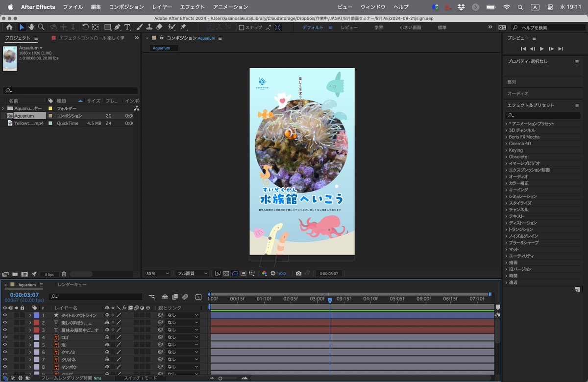The height and width of the screenshot is (382, 588).
Task: Hide the 夏休み期間中 text layer eye
Action: point(5,330)
